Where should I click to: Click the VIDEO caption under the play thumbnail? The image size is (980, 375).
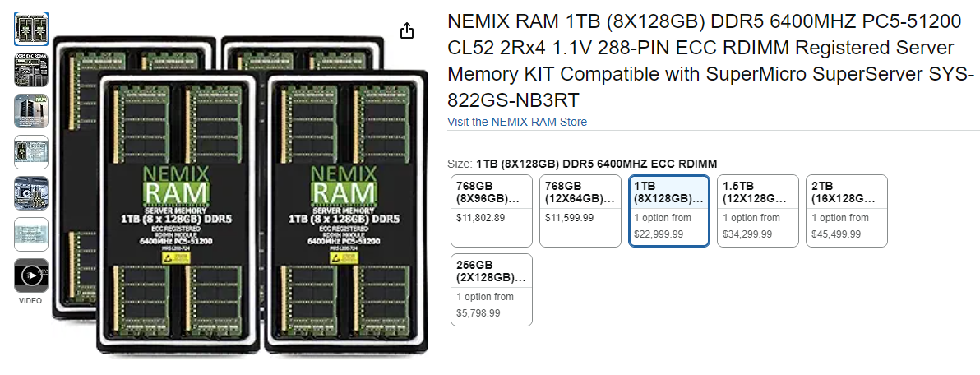[x=30, y=301]
